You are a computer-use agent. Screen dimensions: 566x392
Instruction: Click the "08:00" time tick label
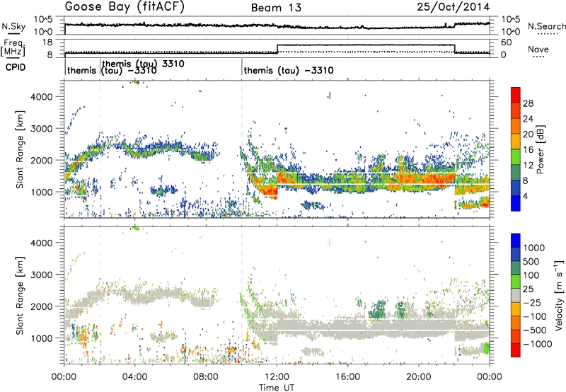[206, 377]
